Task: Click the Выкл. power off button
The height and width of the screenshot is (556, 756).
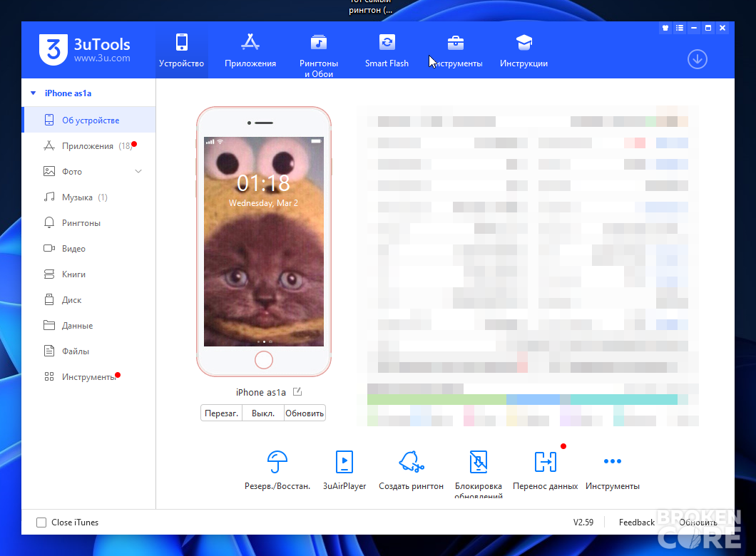Action: click(x=263, y=413)
